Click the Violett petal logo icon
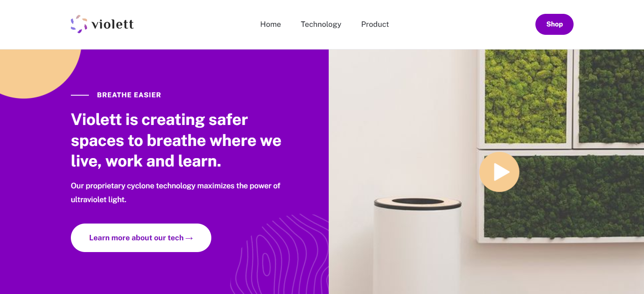 click(x=79, y=24)
